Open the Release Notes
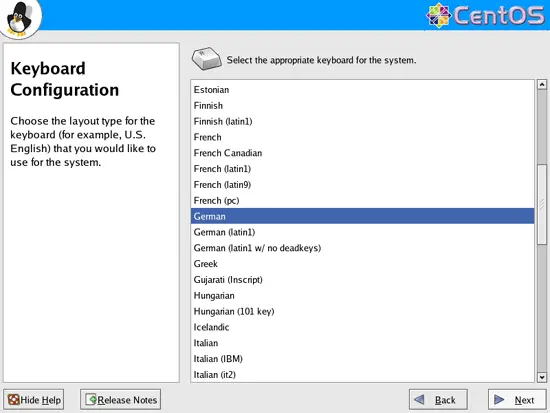 click(120, 399)
